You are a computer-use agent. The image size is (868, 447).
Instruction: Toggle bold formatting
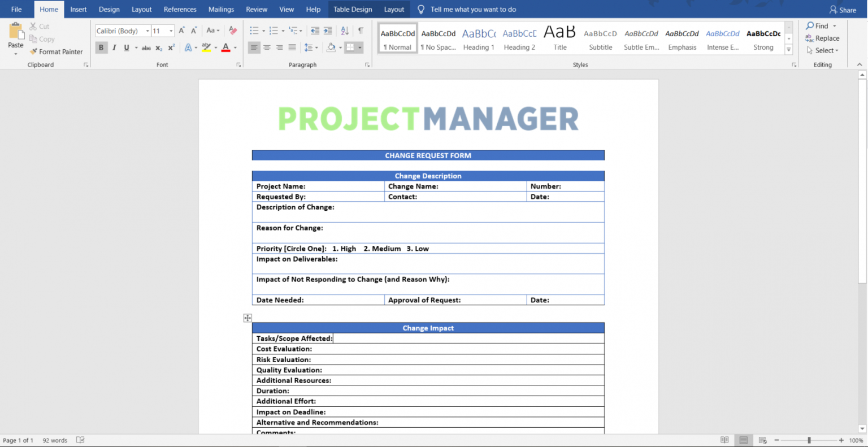pyautogui.click(x=101, y=47)
